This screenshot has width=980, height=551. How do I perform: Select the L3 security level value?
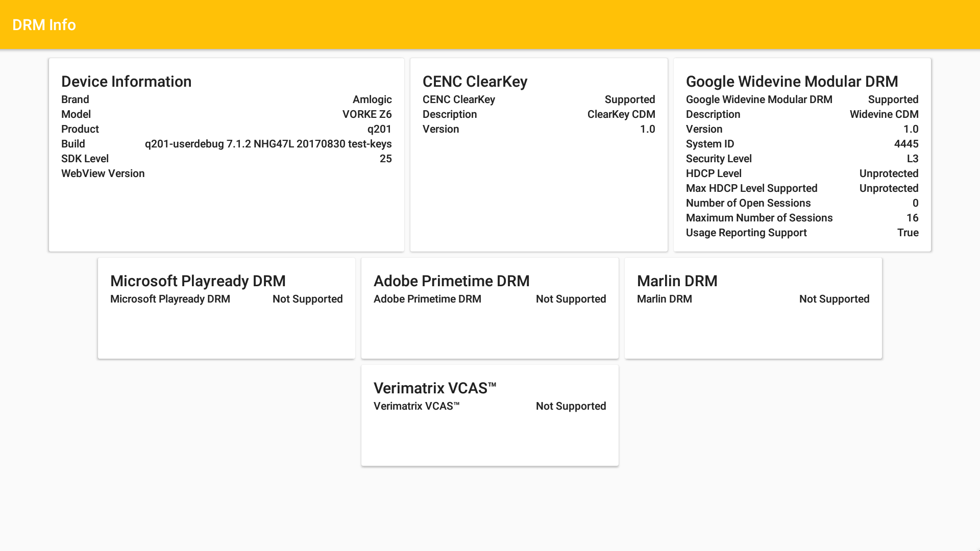pos(913,159)
